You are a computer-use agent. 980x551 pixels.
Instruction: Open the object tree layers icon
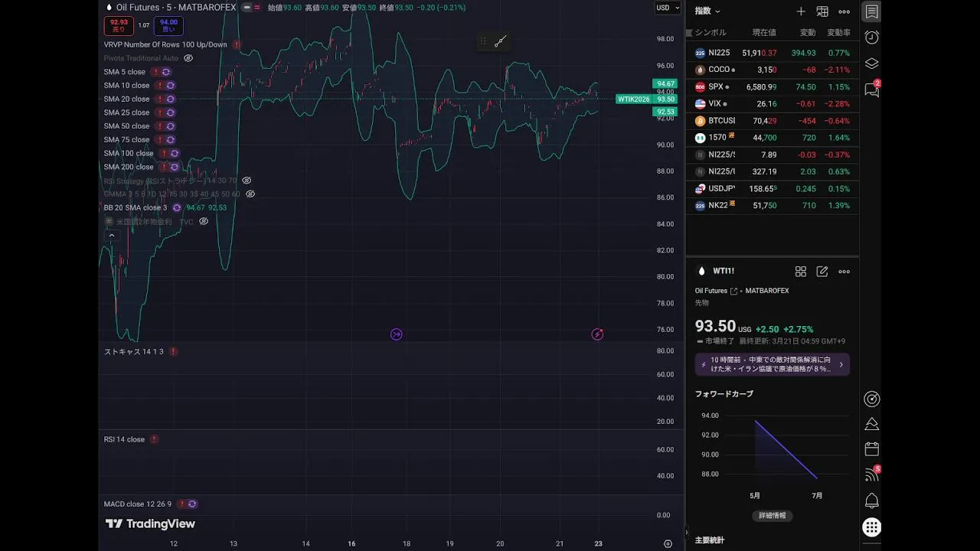tap(871, 64)
